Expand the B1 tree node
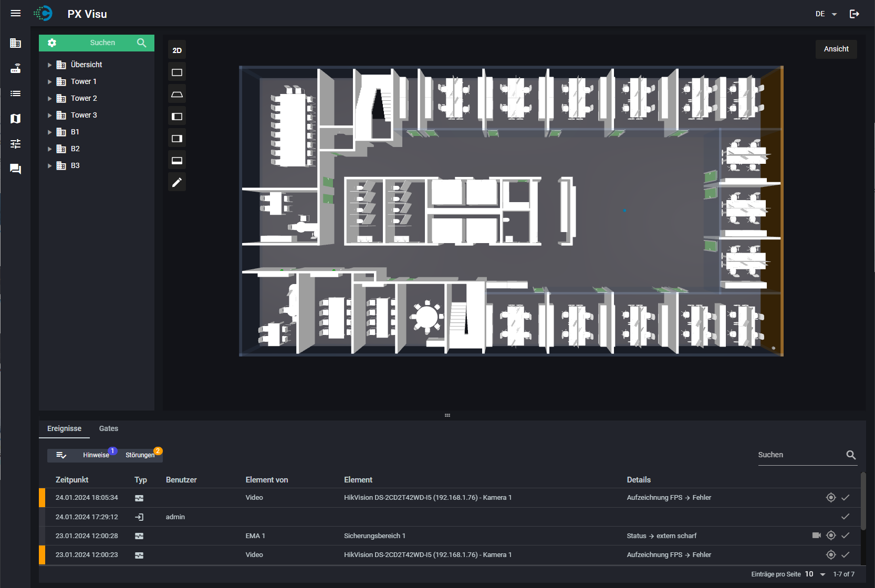The height and width of the screenshot is (588, 875). (50, 132)
